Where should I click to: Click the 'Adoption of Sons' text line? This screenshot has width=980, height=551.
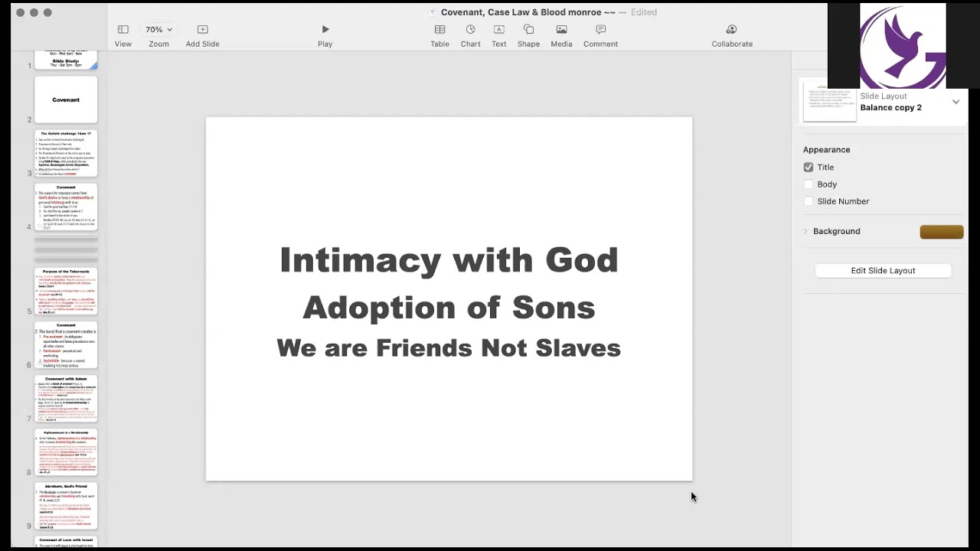click(449, 308)
